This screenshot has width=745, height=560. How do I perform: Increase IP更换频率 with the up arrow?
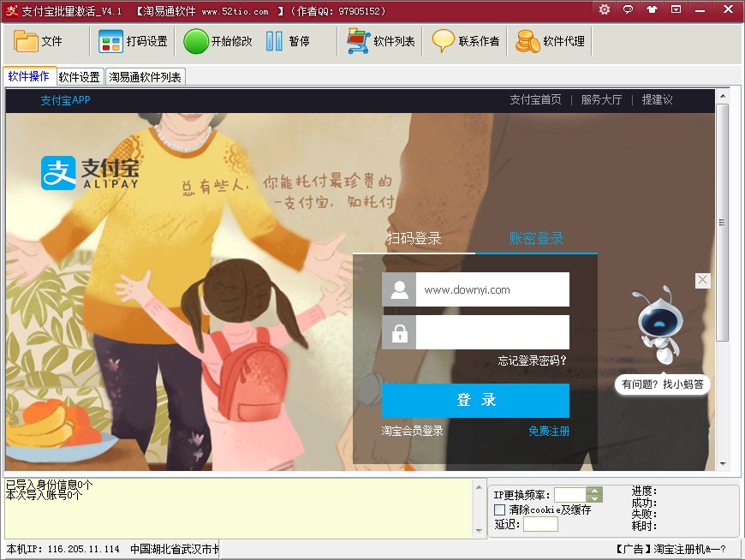point(594,491)
